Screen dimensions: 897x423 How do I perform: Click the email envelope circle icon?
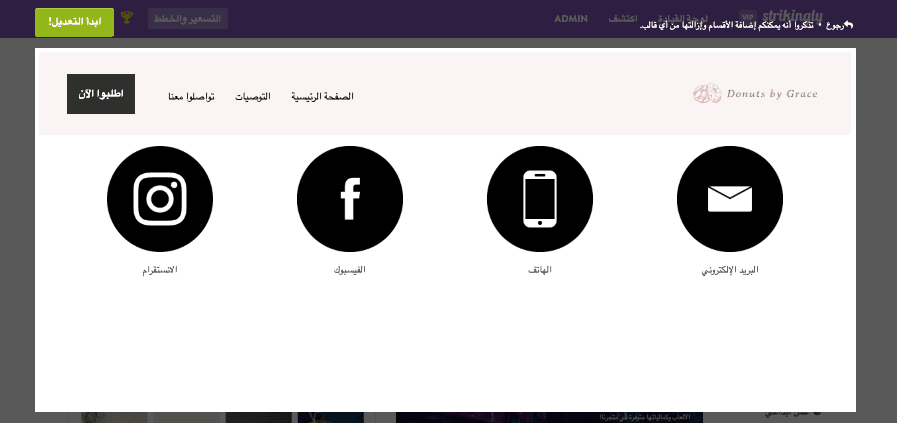[729, 199]
